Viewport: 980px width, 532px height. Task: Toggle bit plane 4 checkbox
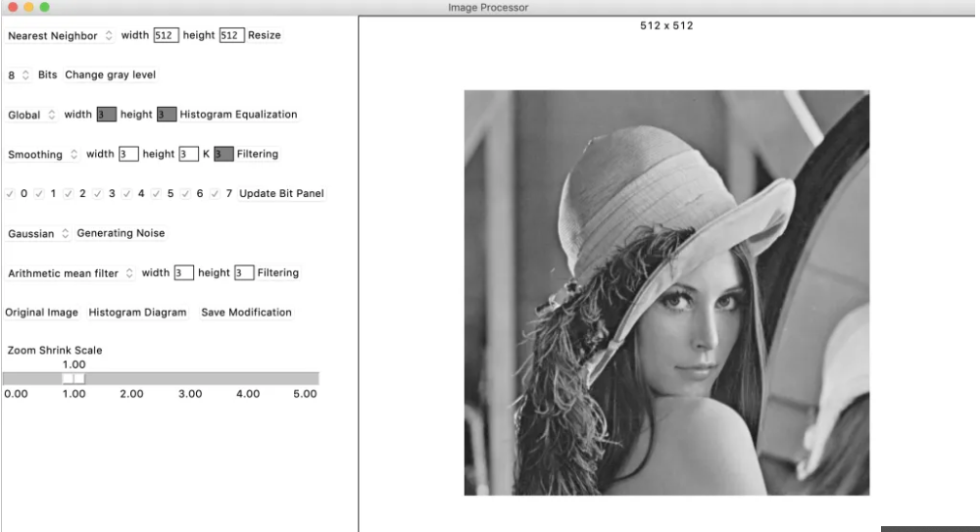coord(126,194)
